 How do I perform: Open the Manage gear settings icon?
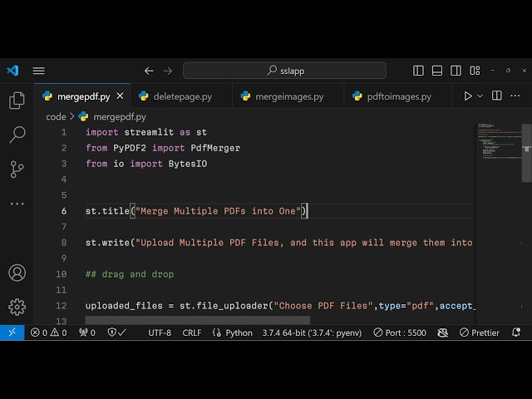(17, 307)
